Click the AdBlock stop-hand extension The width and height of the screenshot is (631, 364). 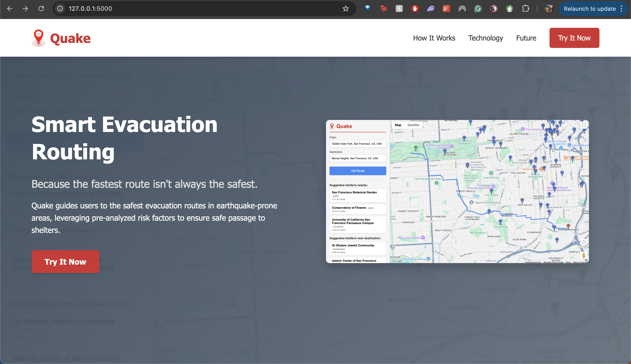click(415, 9)
